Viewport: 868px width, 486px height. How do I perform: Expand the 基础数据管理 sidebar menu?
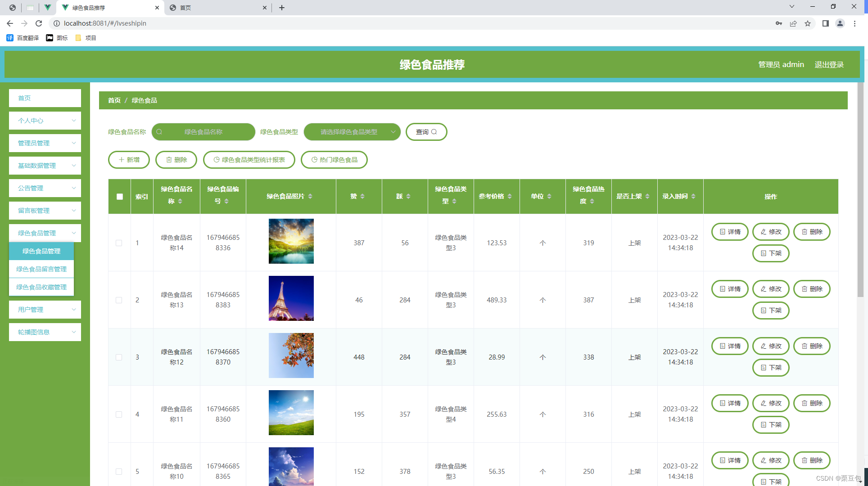click(45, 166)
